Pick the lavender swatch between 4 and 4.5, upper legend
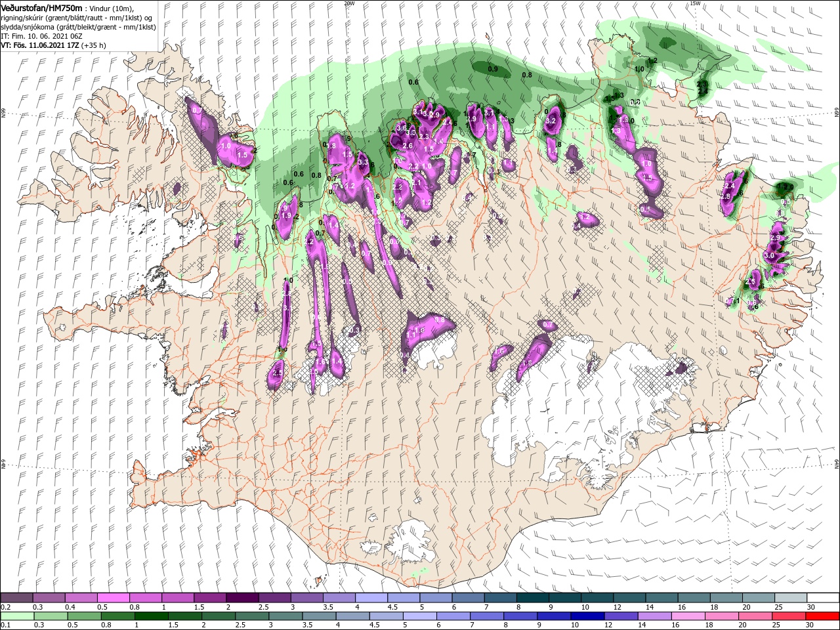Viewport: 840px width, 630px height. 371,598
